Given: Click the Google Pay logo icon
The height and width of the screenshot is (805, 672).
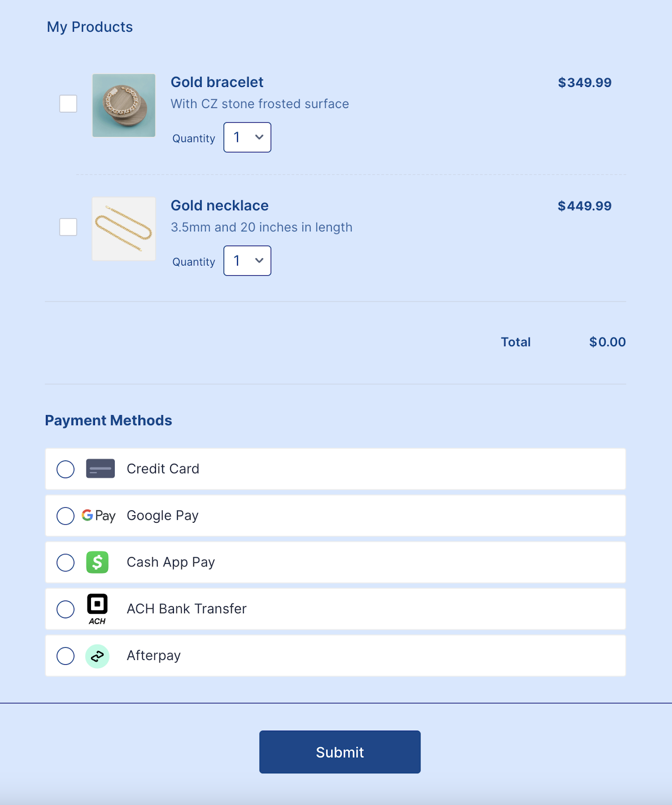Looking at the screenshot, I should click(99, 515).
